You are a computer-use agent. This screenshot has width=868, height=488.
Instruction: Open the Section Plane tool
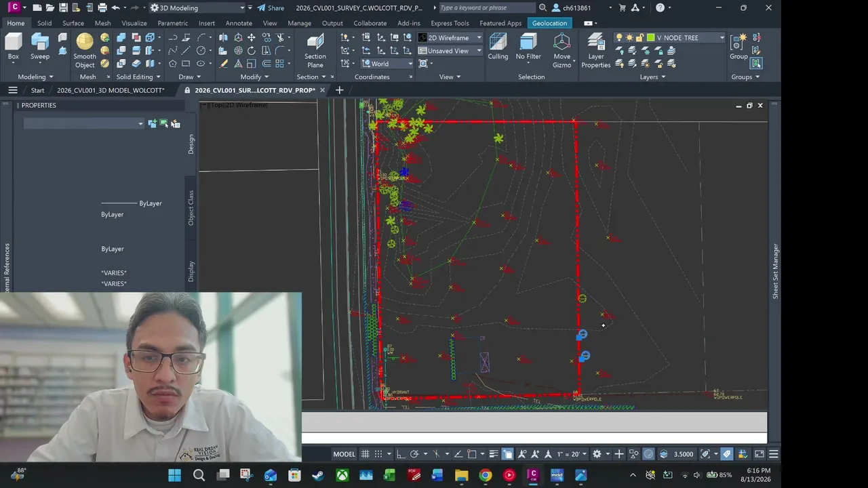click(315, 51)
